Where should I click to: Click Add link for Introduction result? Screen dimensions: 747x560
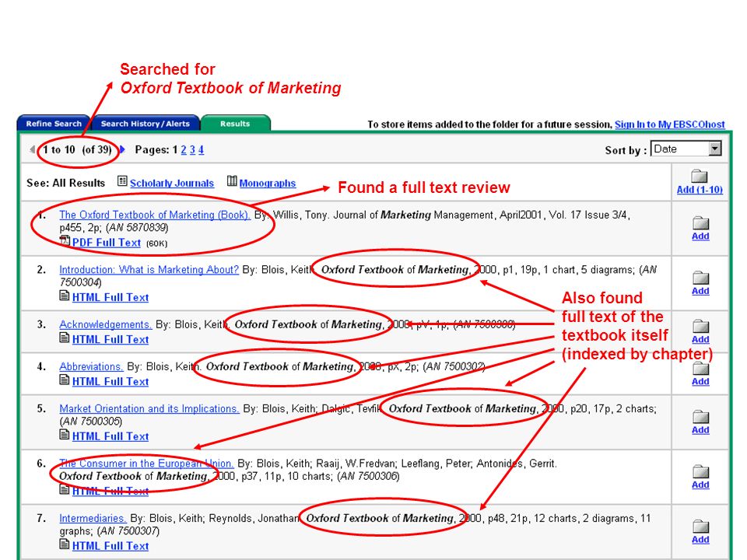701,291
